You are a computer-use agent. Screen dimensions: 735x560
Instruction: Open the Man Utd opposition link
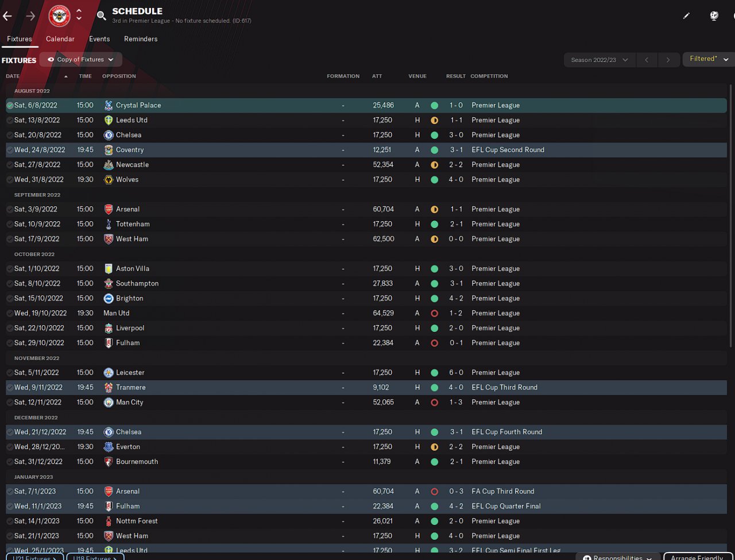(x=117, y=314)
